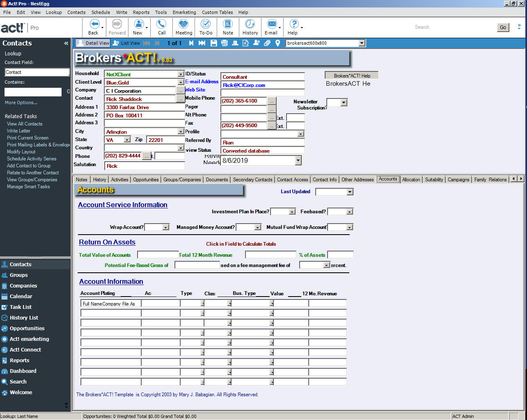Open the Meeting scheduling icon
The image size is (527, 420).
183,24
